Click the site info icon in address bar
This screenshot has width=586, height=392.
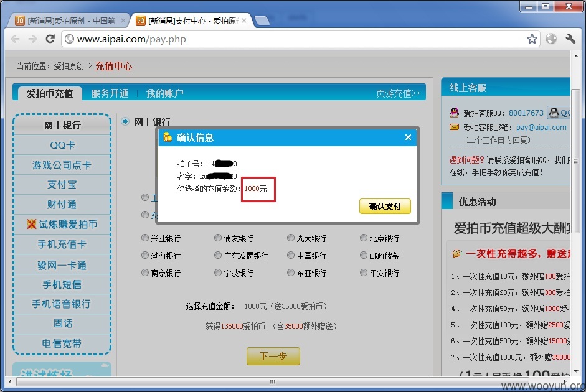[69, 39]
